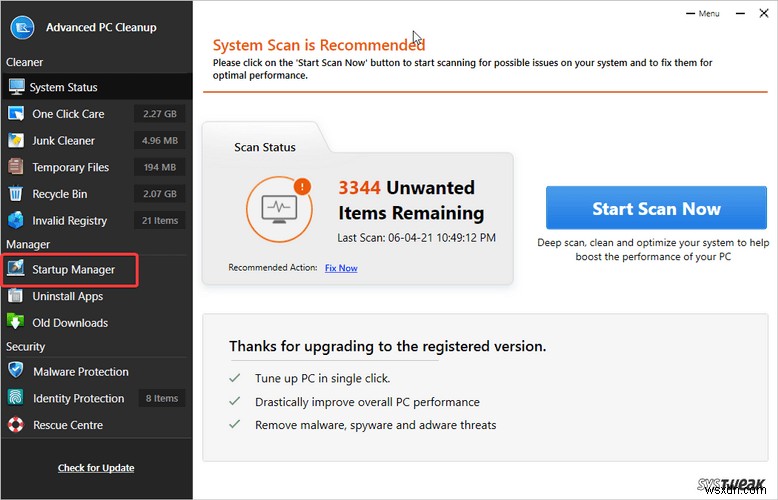The width and height of the screenshot is (778, 500).
Task: Click '3344 Unwanted Items Remaining' text
Action: pos(411,200)
